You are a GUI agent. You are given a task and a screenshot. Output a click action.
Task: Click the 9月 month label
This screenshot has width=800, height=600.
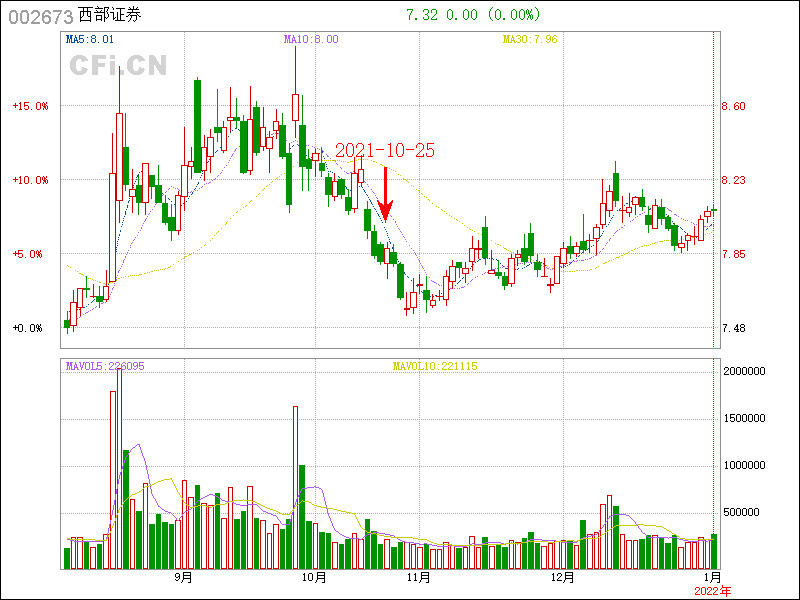coord(184,578)
